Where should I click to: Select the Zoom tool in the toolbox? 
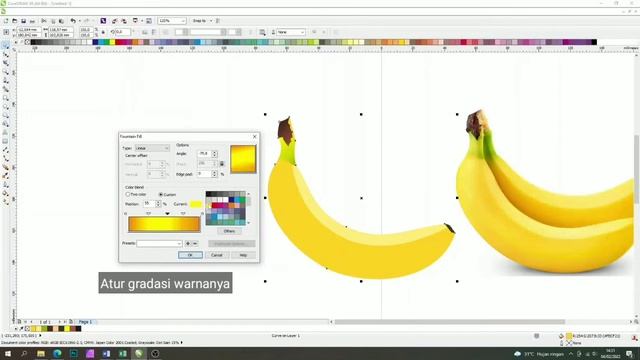tap(6, 72)
